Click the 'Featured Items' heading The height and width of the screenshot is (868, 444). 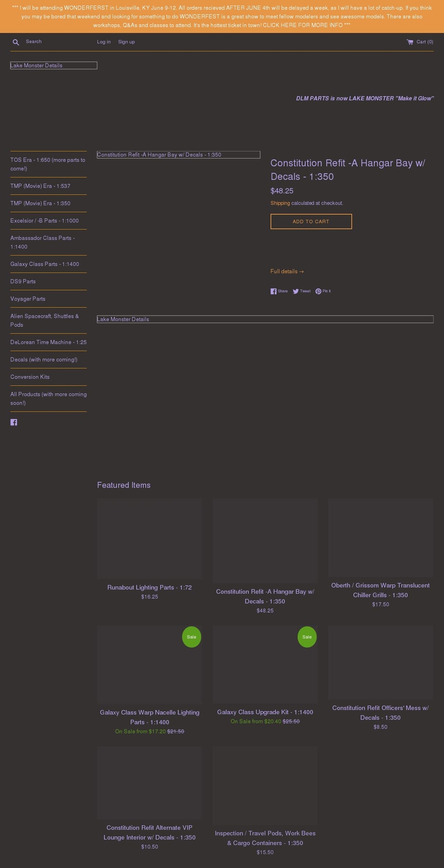pos(124,485)
